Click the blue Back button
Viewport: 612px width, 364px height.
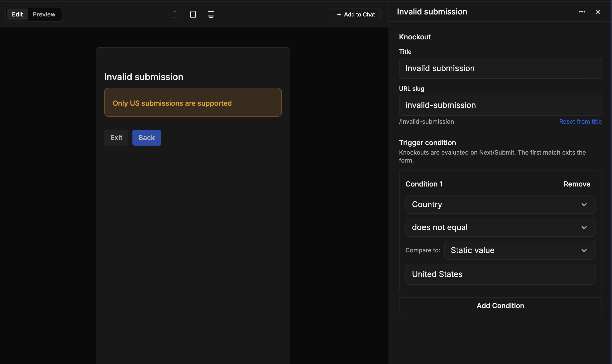(x=147, y=138)
